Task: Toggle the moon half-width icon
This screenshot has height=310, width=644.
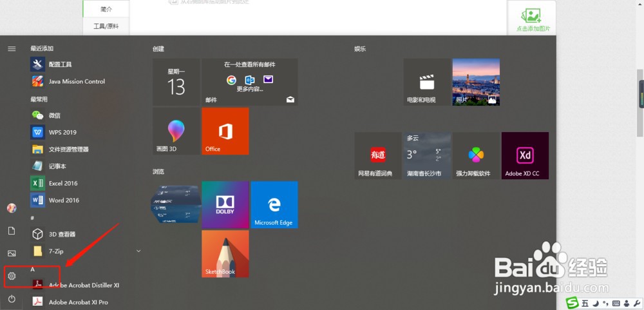Action: pyautogui.click(x=595, y=304)
